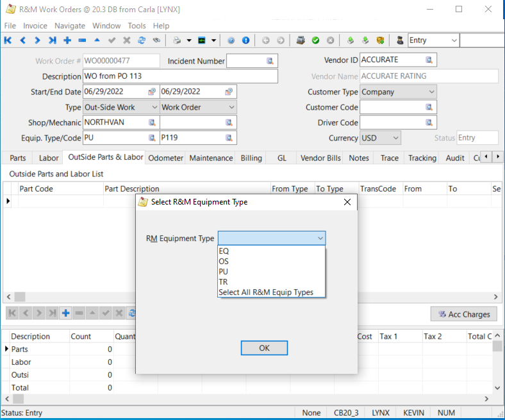This screenshot has width=505, height=420.
Task: Open the Start Date calendar picker icon
Action: [x=152, y=92]
